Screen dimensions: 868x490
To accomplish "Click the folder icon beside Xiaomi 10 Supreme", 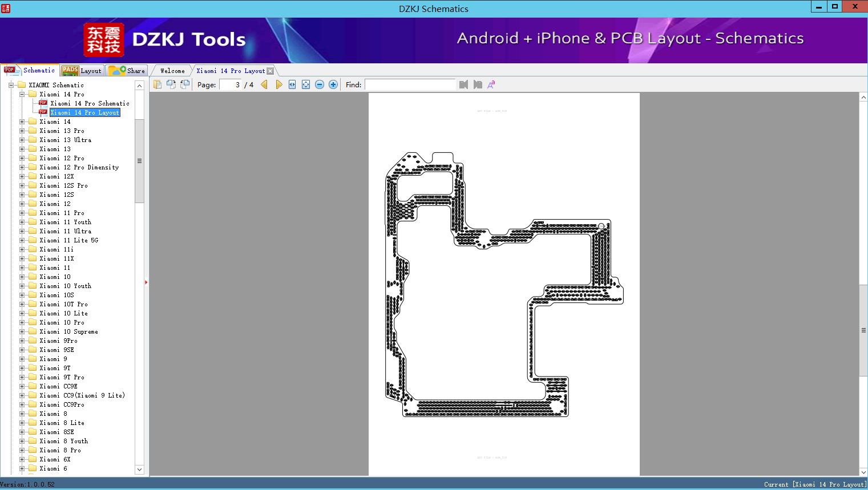I will tap(33, 331).
